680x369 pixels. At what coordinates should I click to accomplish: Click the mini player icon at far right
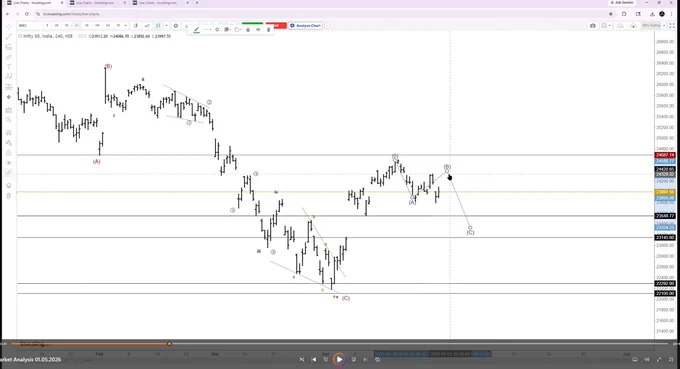coord(671,359)
